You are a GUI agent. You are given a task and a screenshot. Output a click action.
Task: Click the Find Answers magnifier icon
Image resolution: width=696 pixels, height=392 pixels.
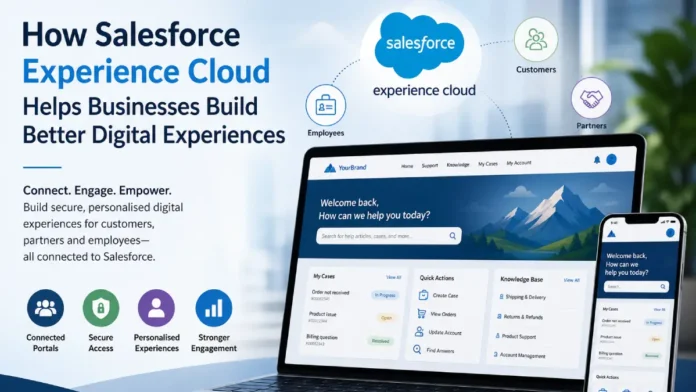417,349
